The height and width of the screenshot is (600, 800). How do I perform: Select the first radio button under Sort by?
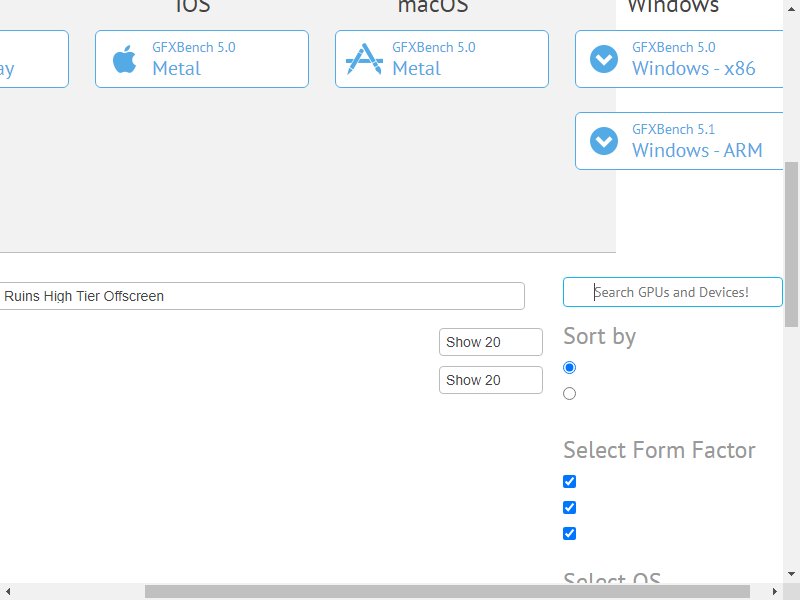[x=569, y=367]
